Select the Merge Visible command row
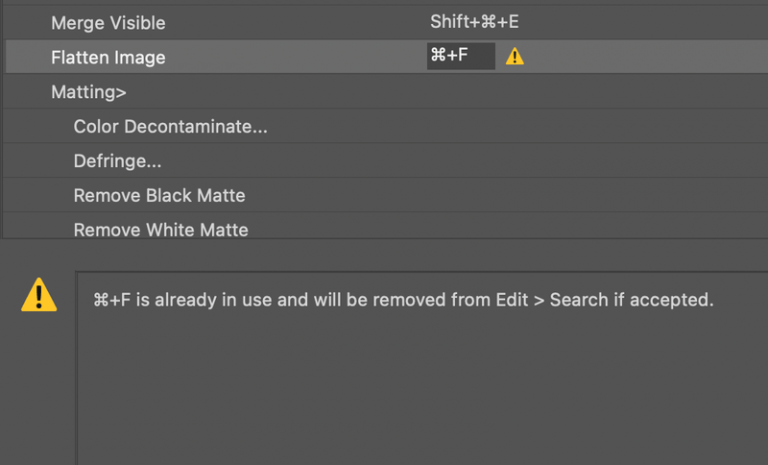This screenshot has width=768, height=465. (x=108, y=22)
